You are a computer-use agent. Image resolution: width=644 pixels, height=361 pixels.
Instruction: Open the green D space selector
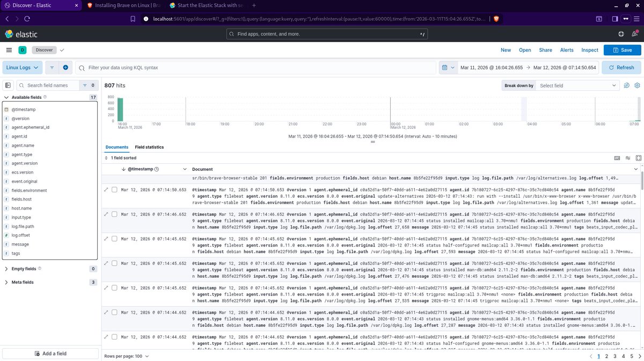click(x=22, y=50)
